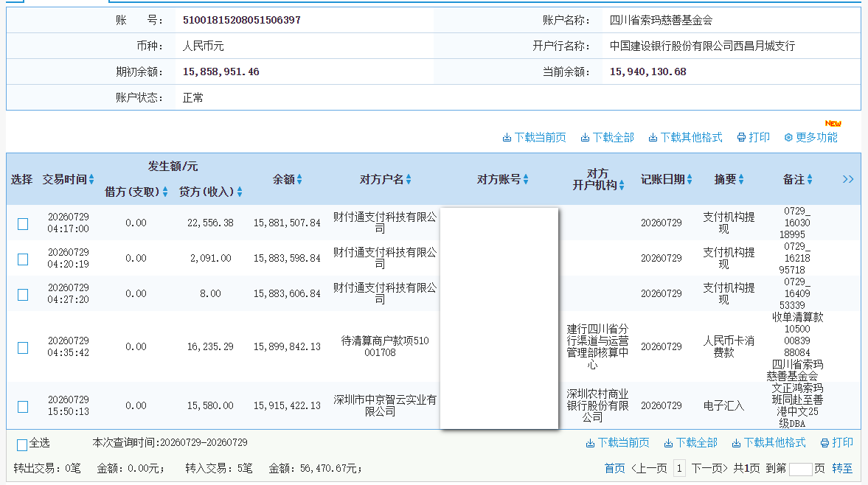The image size is (868, 485).
Task: Click counterparty 深圳市中京智云实业有限公司
Action: click(385, 405)
